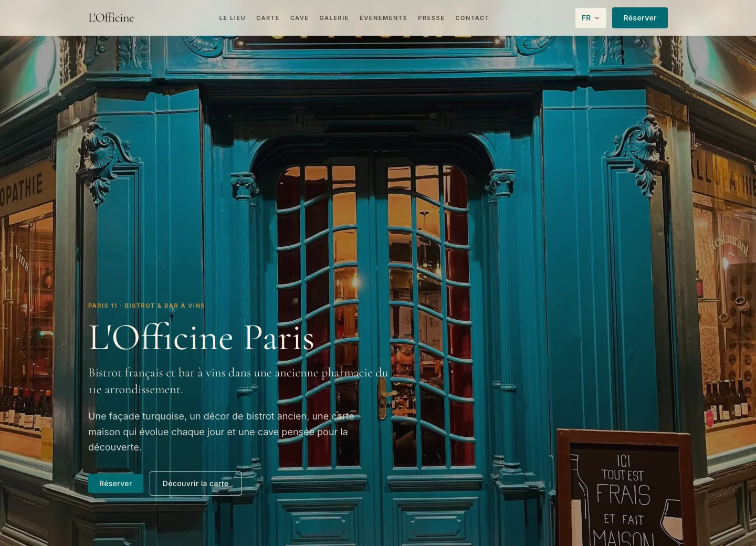Click the 'Bistrot français et bar à vins' tagline
756x546 pixels.
[x=238, y=381]
